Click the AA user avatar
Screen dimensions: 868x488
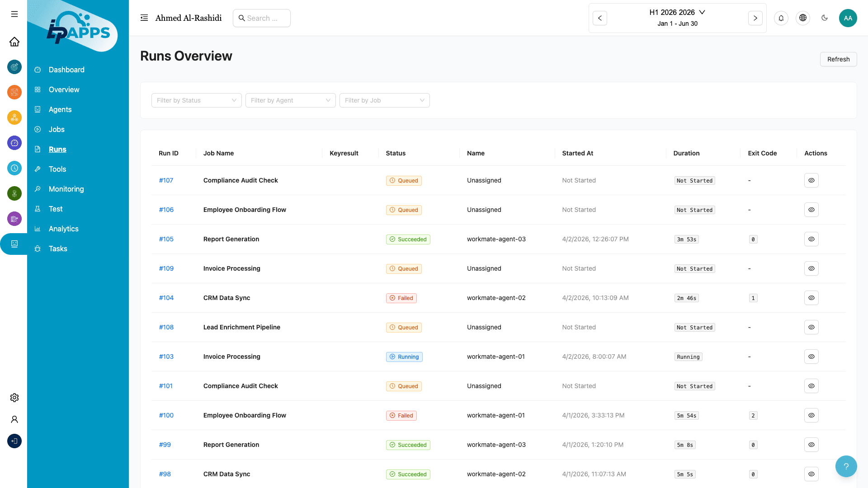(x=848, y=18)
